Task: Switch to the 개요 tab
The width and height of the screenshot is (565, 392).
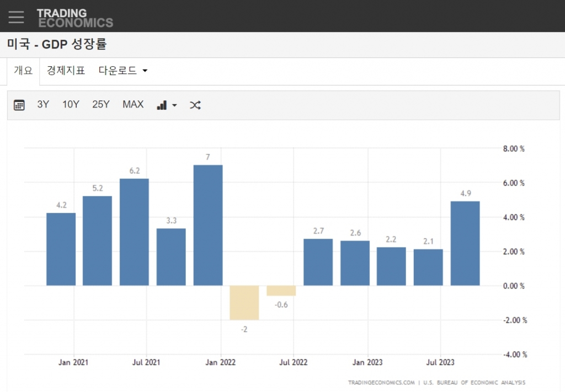Action: pos(23,71)
